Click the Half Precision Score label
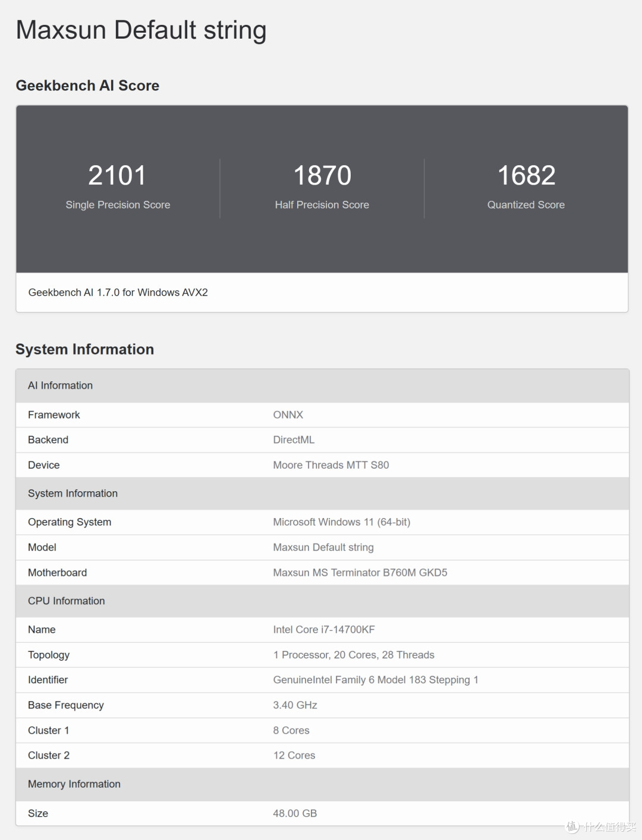This screenshot has height=840, width=642. click(x=322, y=204)
